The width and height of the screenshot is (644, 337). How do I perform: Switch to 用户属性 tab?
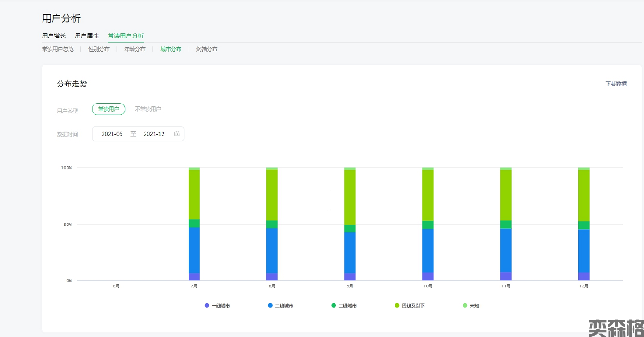pyautogui.click(x=87, y=35)
